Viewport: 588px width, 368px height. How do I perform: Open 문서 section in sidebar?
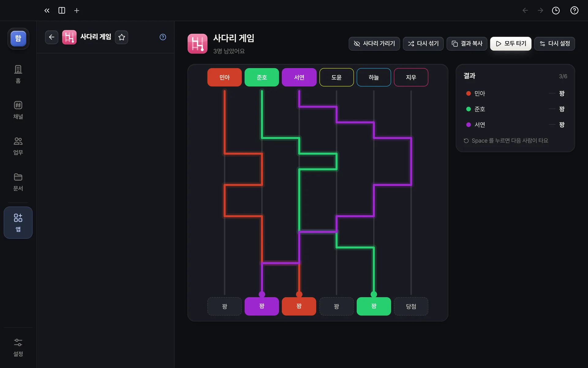click(x=18, y=182)
